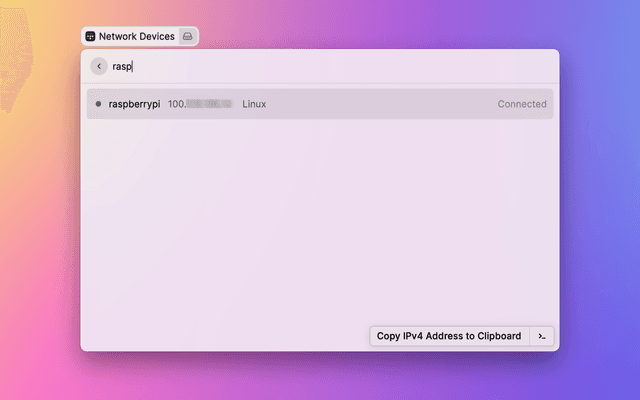Click the drive icon beside Network Devices
The width and height of the screenshot is (640, 400).
point(187,36)
